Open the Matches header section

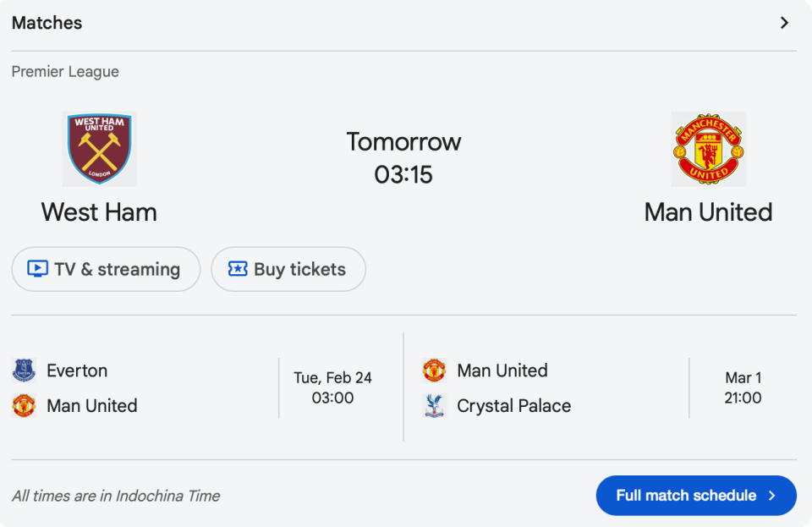(x=47, y=23)
